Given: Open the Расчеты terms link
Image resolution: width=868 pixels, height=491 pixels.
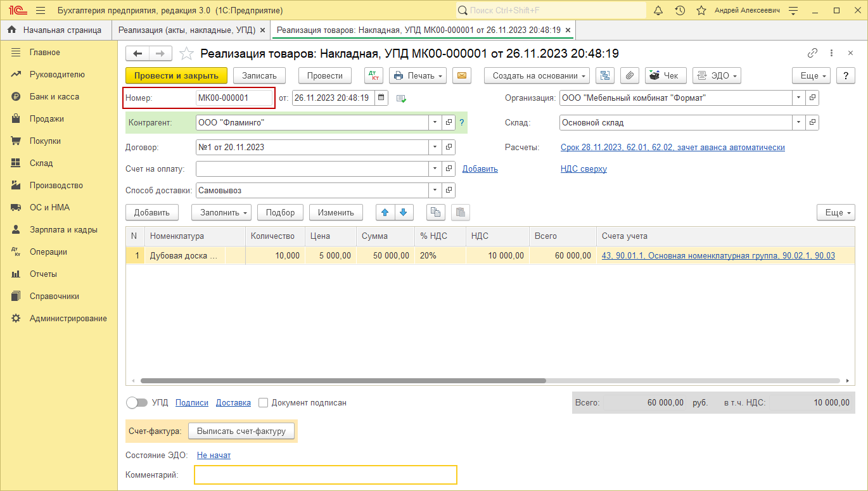Looking at the screenshot, I should (x=673, y=147).
